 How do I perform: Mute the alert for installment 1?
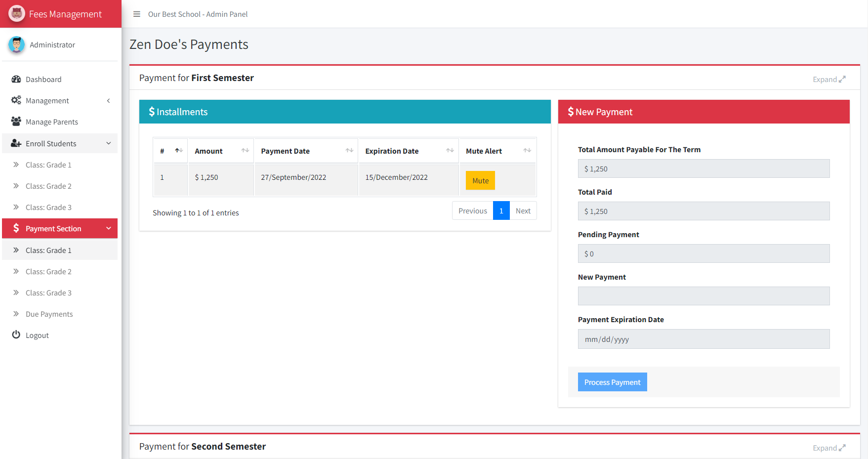480,180
